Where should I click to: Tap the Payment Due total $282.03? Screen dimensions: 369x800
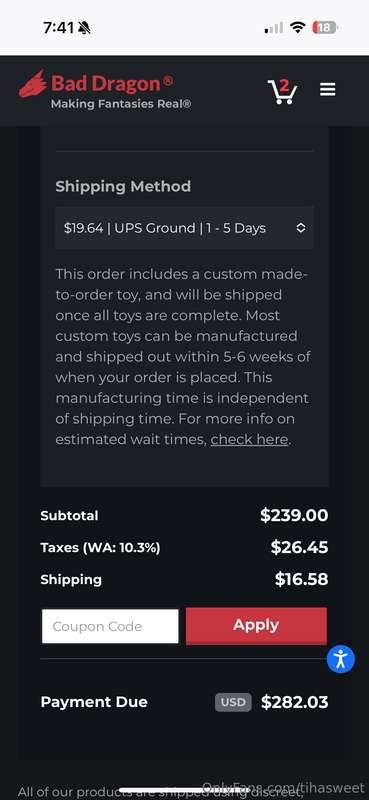click(x=294, y=702)
